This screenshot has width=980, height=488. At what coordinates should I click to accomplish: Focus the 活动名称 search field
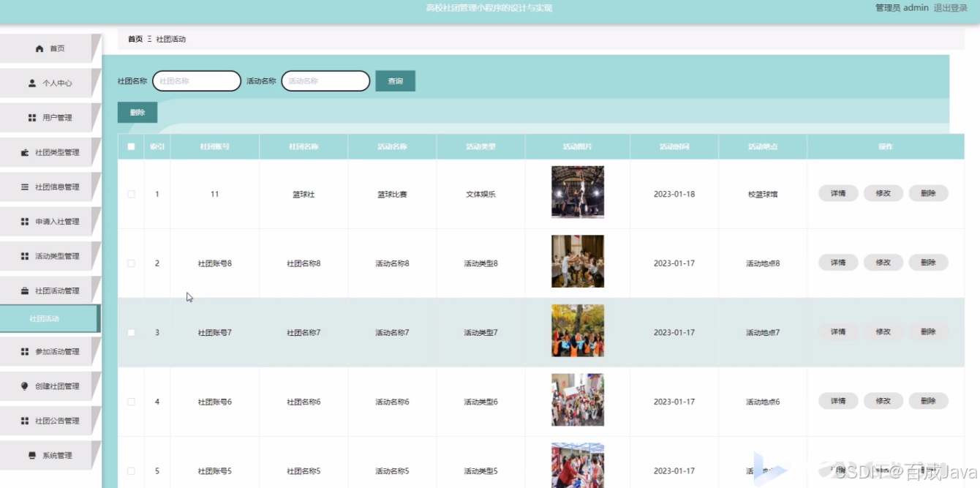click(x=325, y=81)
